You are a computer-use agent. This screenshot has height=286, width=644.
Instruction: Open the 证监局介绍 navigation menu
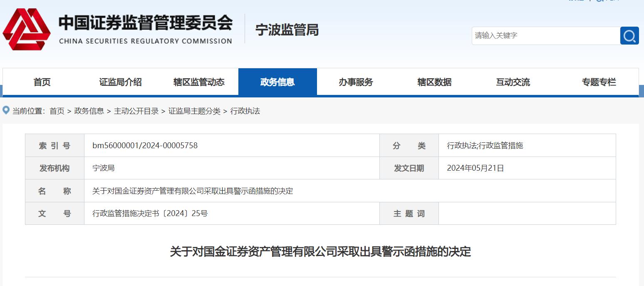pos(121,82)
